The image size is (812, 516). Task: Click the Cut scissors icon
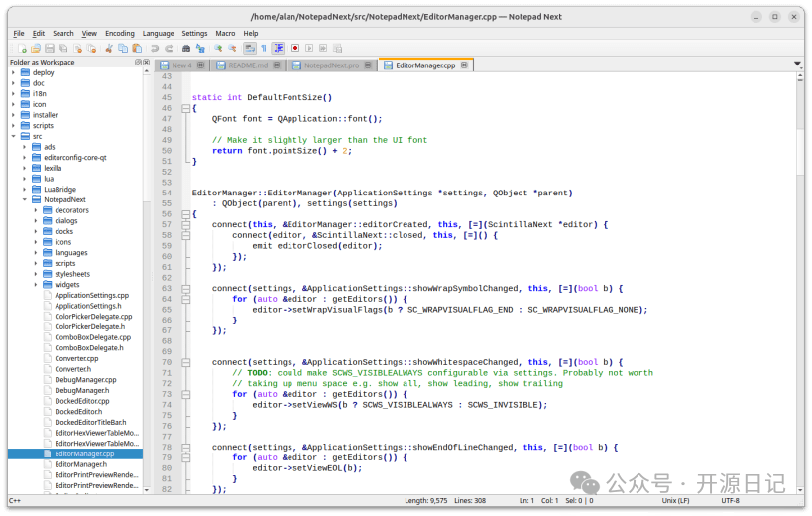click(109, 49)
